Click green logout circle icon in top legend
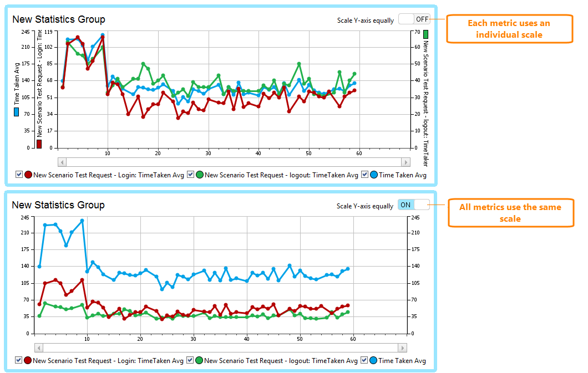Viewport: 588px width, 373px height. coord(199,175)
